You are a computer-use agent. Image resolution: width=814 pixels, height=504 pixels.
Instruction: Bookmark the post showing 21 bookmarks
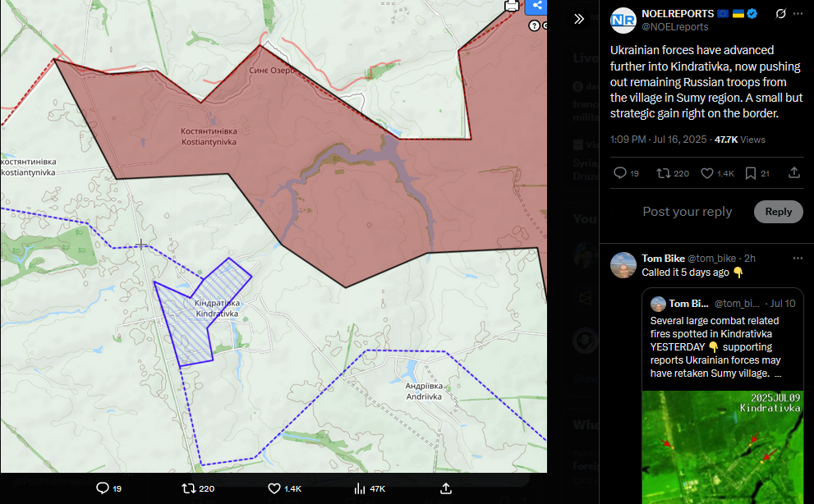750,173
